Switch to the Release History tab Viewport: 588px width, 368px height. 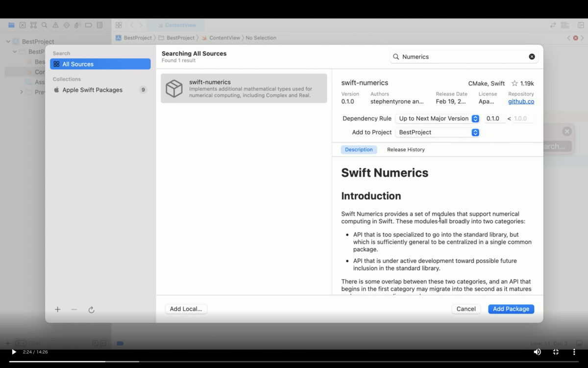point(406,150)
